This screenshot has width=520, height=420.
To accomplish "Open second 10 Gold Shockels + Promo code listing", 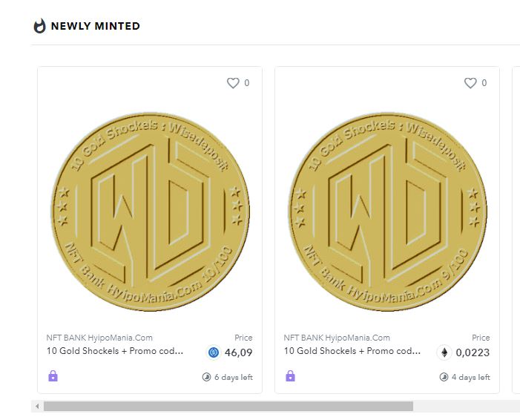I will (352, 351).
